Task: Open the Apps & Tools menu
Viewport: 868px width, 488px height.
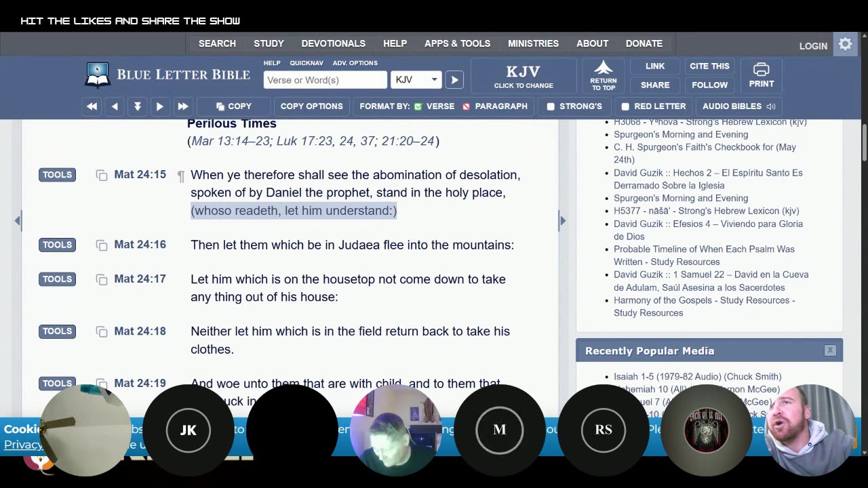Action: click(x=457, y=43)
